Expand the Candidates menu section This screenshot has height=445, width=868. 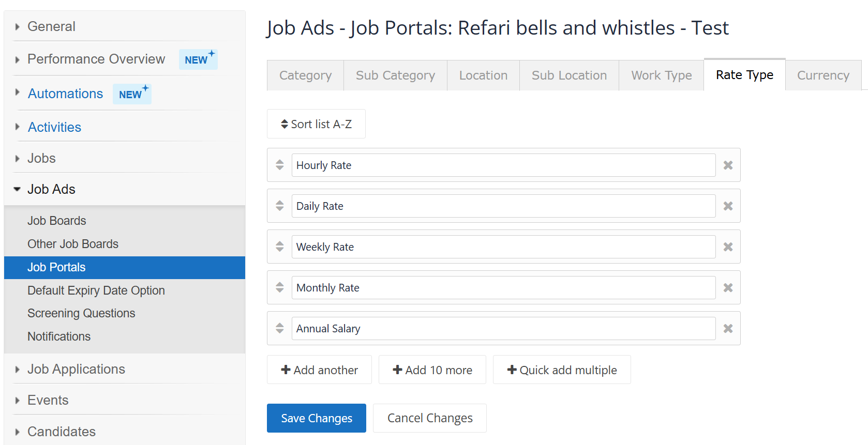click(18, 432)
